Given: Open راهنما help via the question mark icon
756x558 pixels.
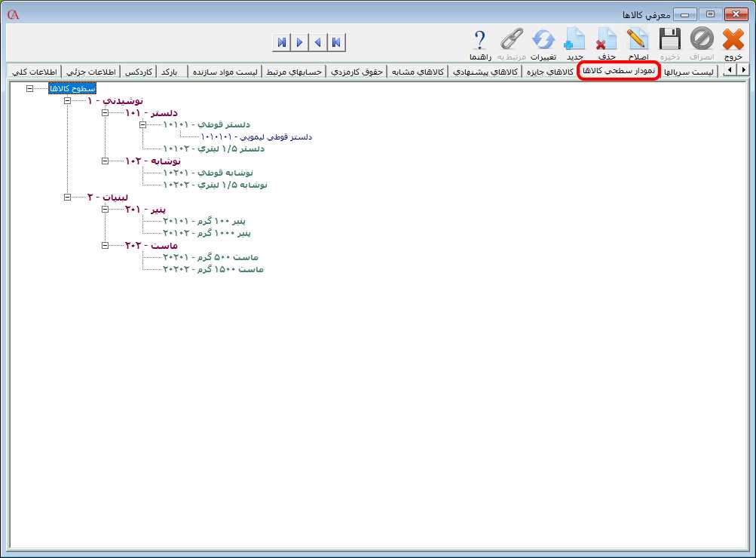Looking at the screenshot, I should pos(480,40).
